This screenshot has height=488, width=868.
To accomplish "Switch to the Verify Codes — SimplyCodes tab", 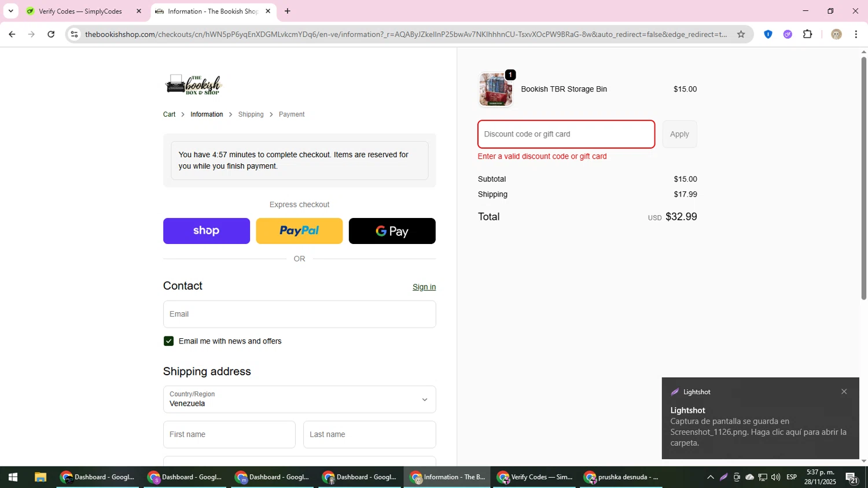I will tap(81, 11).
